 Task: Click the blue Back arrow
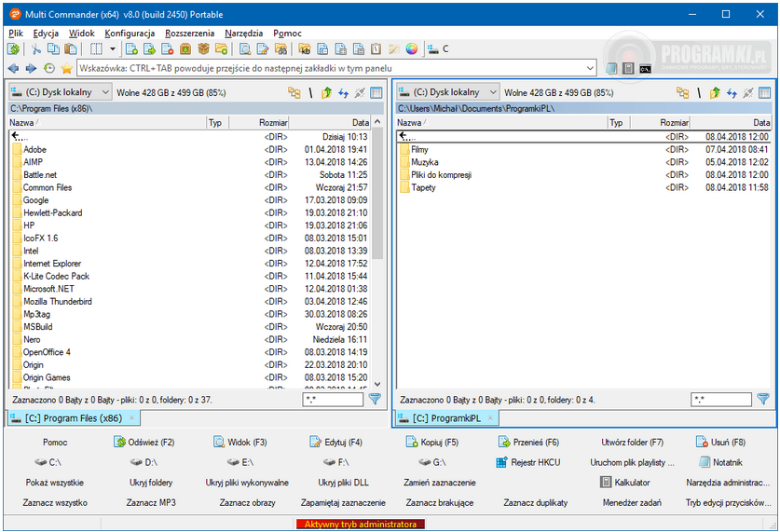click(x=13, y=68)
